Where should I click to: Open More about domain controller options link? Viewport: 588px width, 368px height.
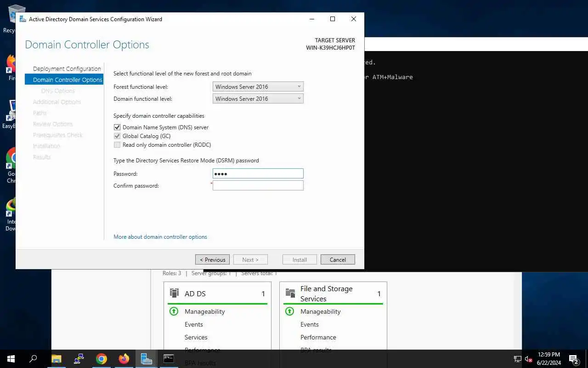(x=160, y=237)
